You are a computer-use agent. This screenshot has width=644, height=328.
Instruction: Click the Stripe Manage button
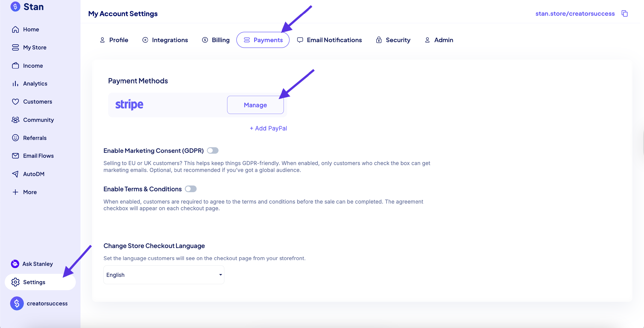point(255,105)
